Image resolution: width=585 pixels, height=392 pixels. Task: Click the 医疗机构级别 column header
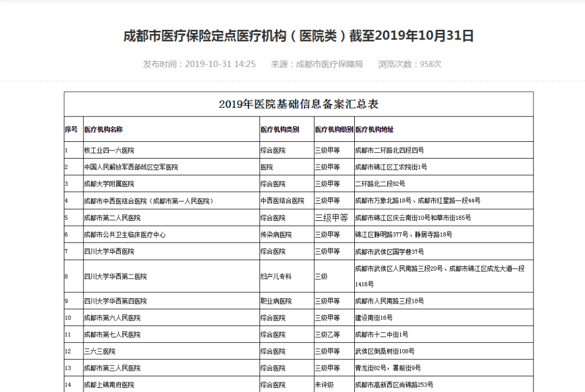coord(334,129)
